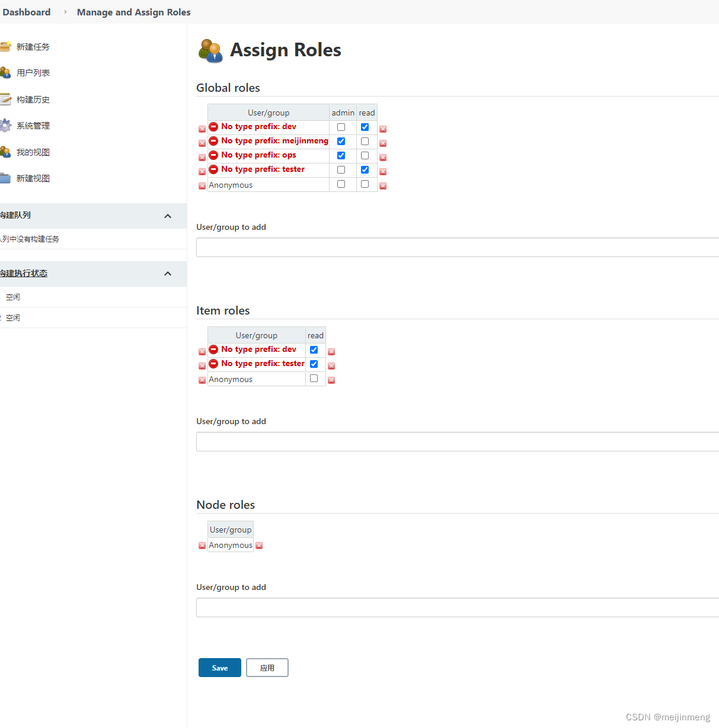Remove node-roles Anonymous row via right delete icon
The height and width of the screenshot is (728, 719).
click(x=259, y=546)
